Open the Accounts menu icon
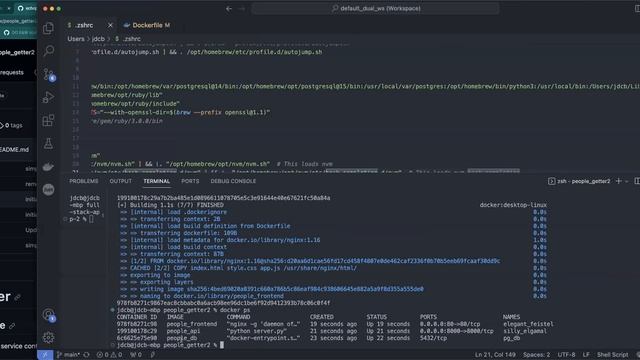The height and width of the screenshot is (360, 640). click(48, 314)
